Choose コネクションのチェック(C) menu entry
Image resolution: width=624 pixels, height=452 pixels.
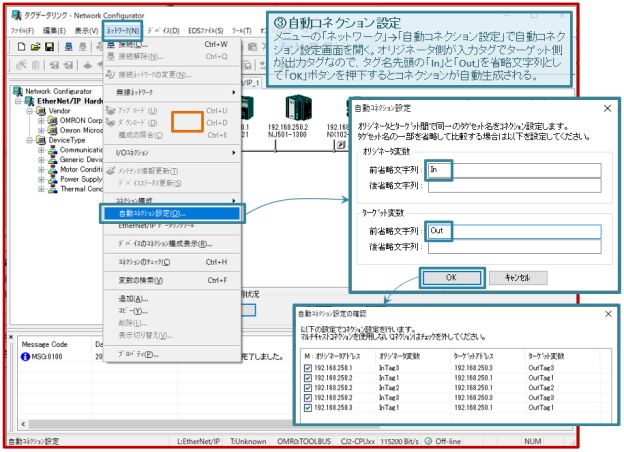click(x=172, y=262)
